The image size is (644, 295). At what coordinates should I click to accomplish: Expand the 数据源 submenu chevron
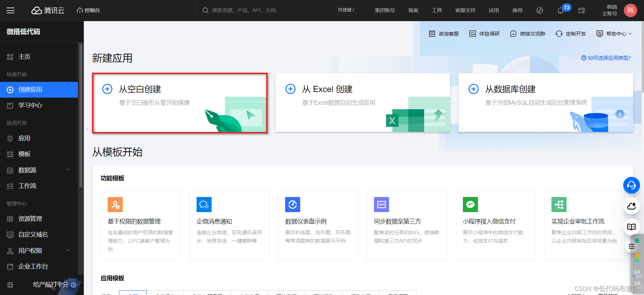tap(68, 170)
